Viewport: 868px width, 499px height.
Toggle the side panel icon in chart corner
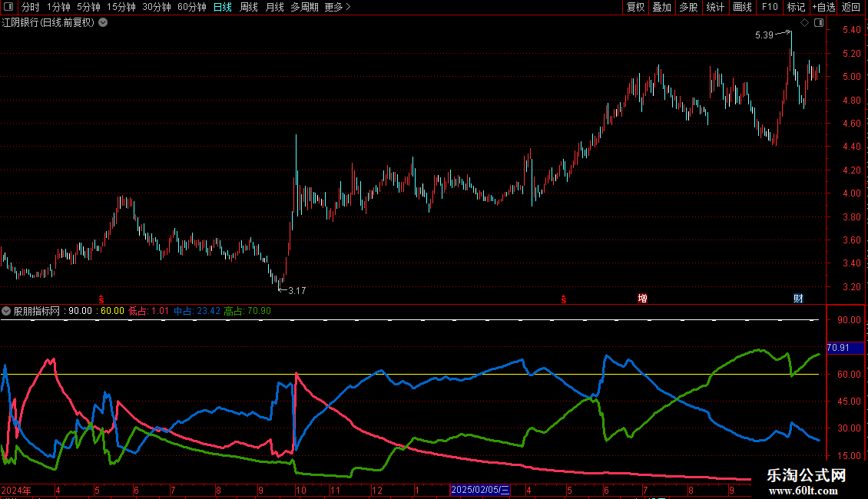click(x=819, y=23)
